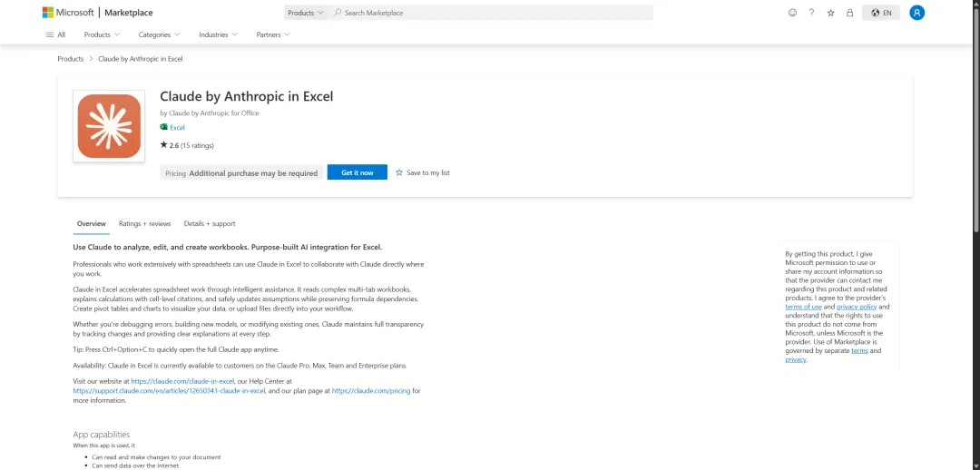Image resolution: width=980 pixels, height=470 pixels.
Task: Expand the Industries navigation dropdown
Action: coord(218,35)
